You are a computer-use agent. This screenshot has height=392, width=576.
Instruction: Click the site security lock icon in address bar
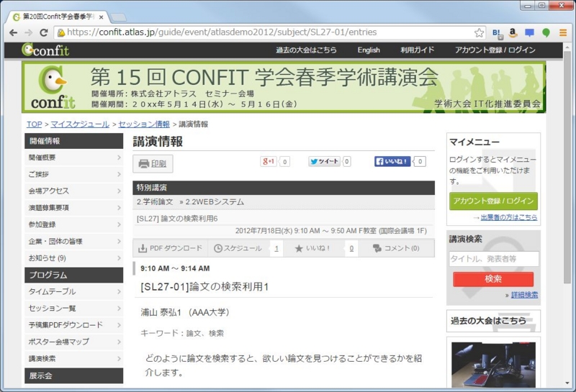tap(61, 32)
